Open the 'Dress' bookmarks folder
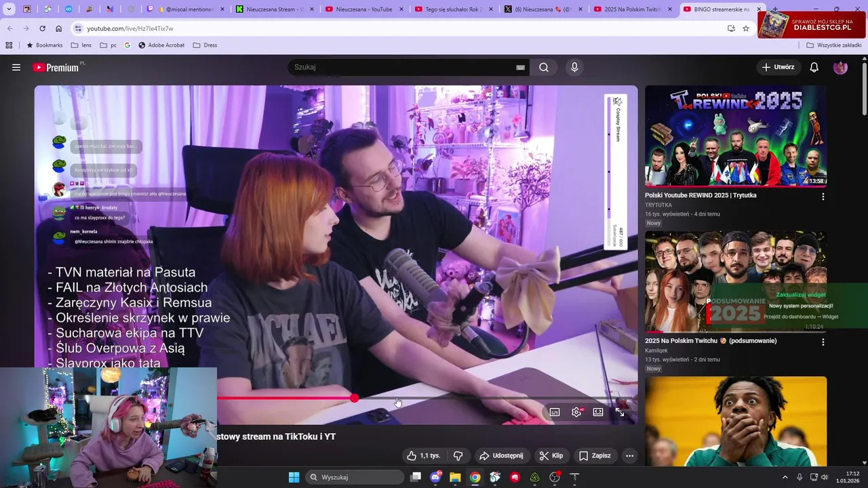The width and height of the screenshot is (868, 488). click(x=205, y=45)
